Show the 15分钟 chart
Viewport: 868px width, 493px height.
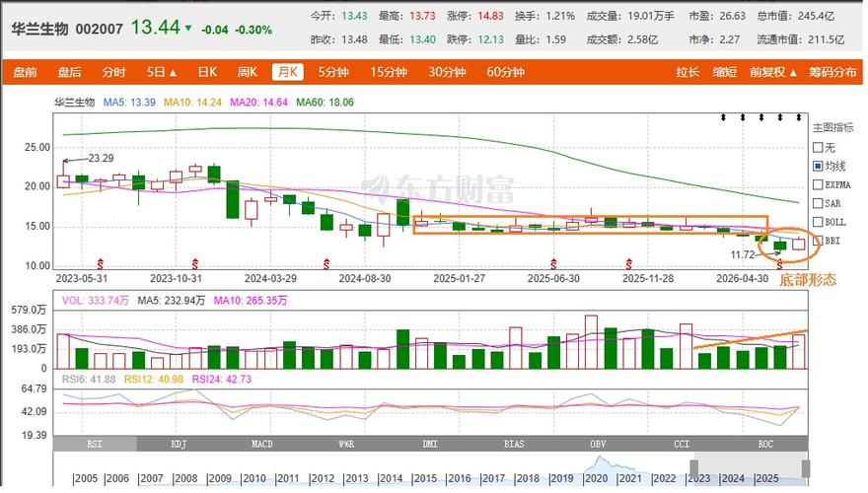tap(388, 72)
